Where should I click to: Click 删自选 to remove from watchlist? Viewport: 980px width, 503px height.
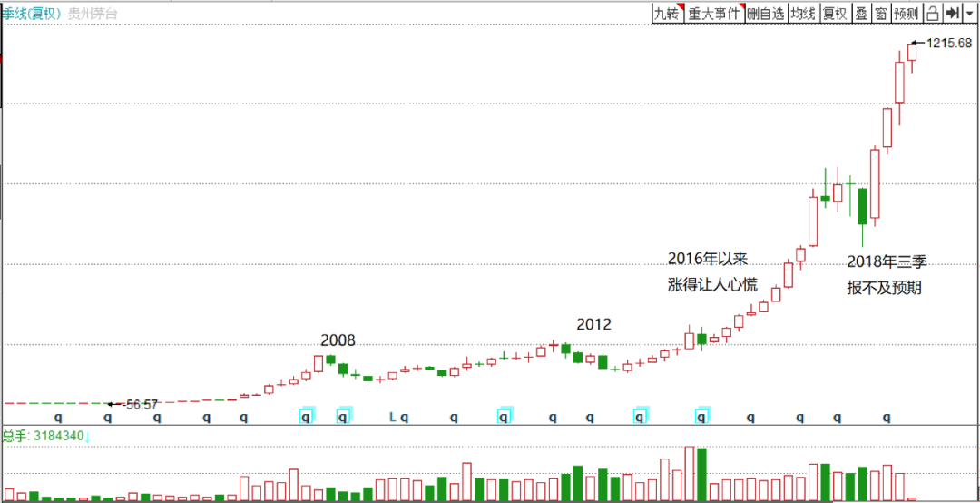[766, 13]
